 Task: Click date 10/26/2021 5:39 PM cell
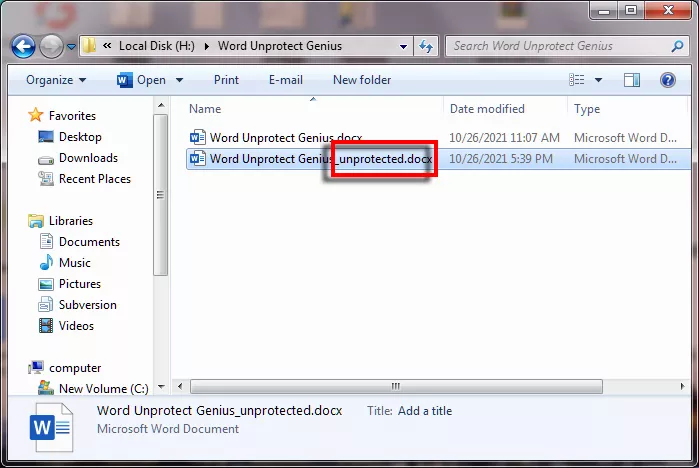[501, 159]
